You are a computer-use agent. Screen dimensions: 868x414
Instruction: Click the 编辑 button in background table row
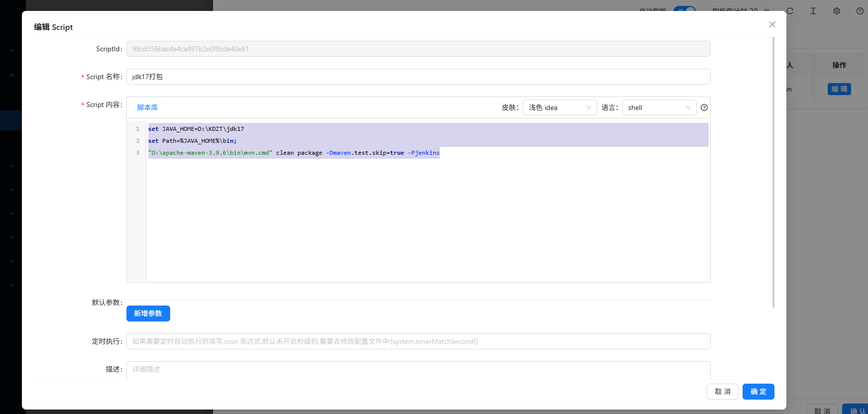click(839, 89)
